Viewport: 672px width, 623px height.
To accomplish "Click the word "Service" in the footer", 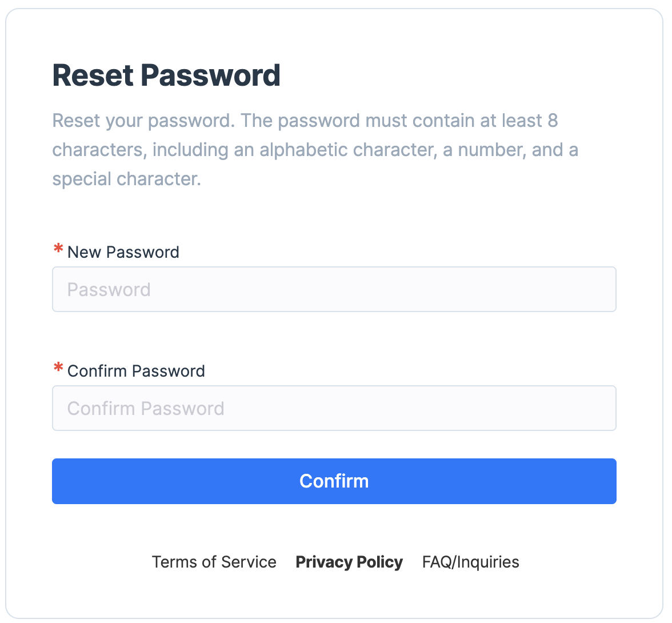I will 249,562.
